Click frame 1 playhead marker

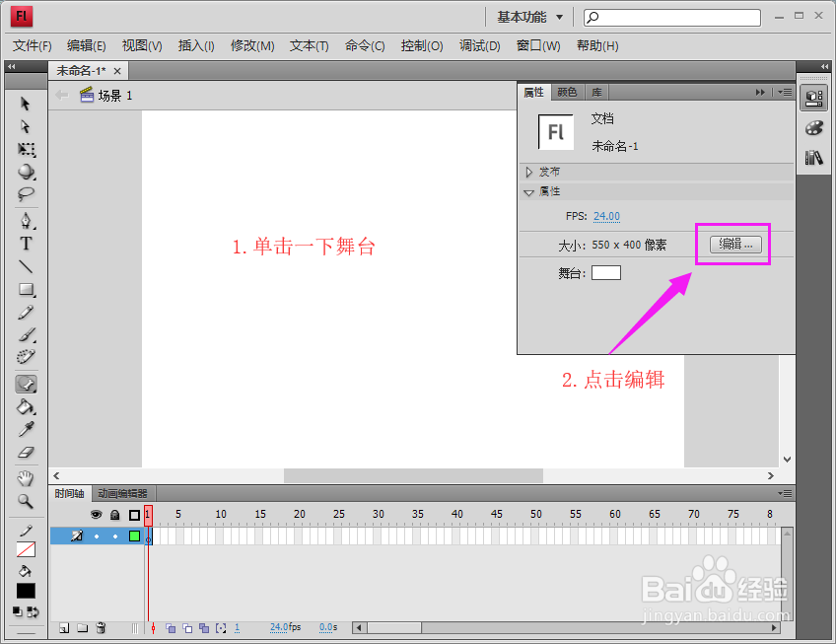pos(148,516)
